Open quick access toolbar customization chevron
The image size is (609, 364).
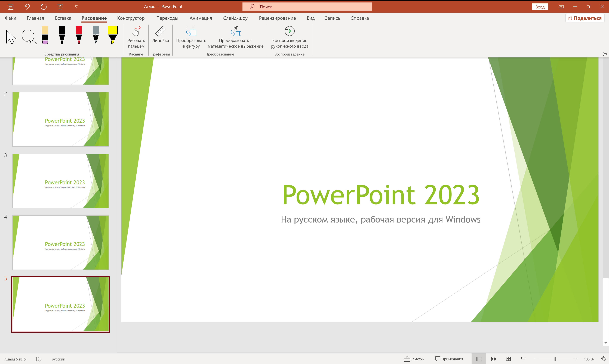click(x=76, y=7)
